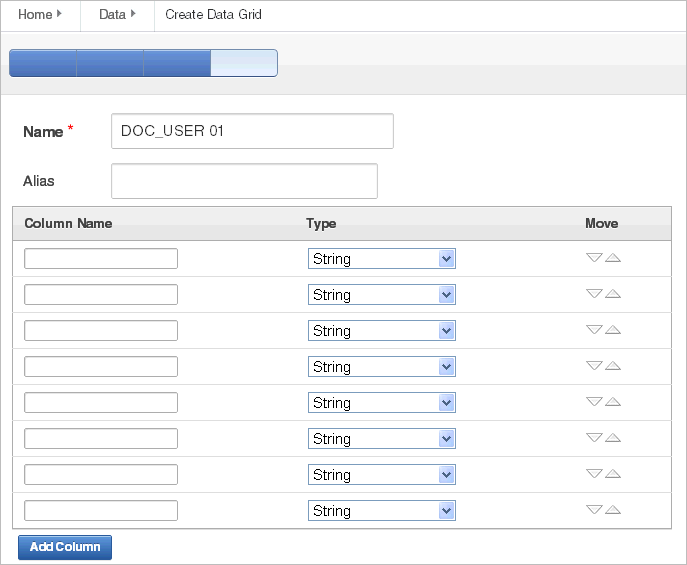Click move-up arrow in third column row
The width and height of the screenshot is (687, 565).
(613, 329)
